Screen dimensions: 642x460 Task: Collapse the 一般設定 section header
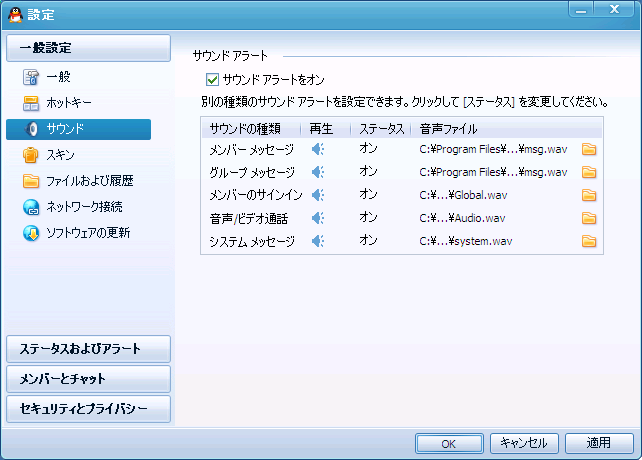coord(88,48)
